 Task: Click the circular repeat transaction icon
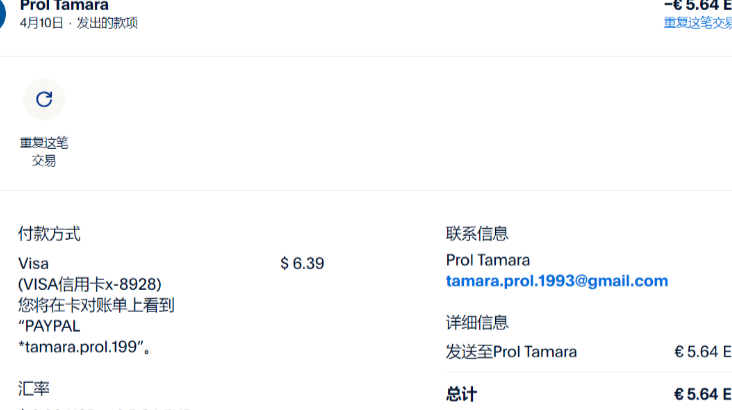pyautogui.click(x=44, y=99)
